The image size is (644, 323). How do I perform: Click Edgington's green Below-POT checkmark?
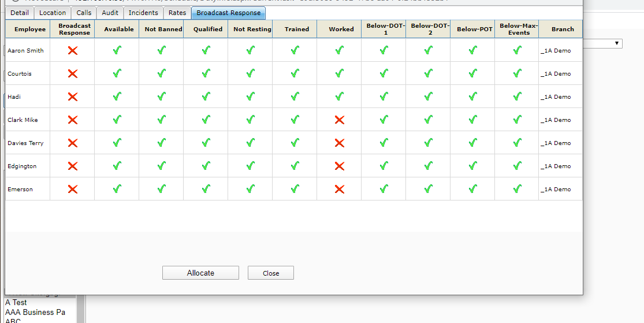(x=472, y=166)
